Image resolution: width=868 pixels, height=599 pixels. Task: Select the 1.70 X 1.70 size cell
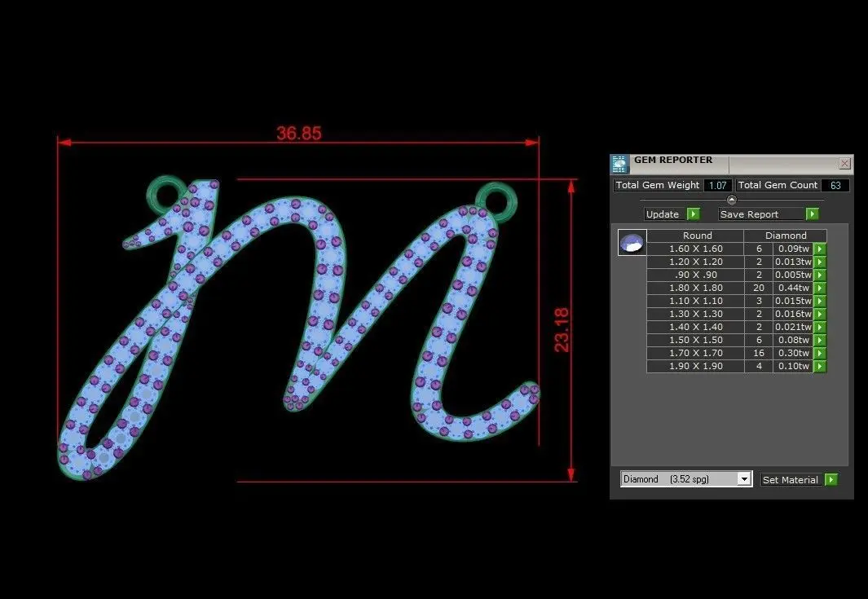(x=696, y=353)
